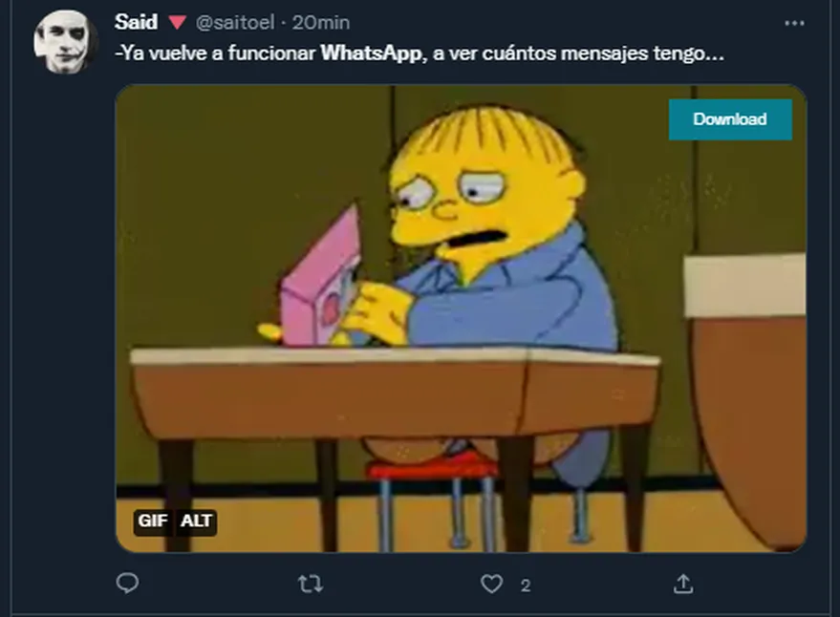Click the teal Download button

[730, 118]
